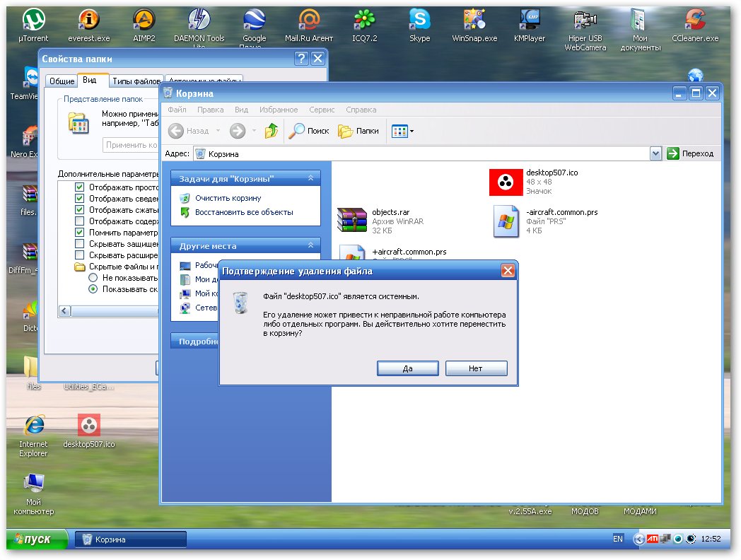Toggle the Отображать сведен checkbox
Image resolution: width=741 pixels, height=560 pixels.
[x=79, y=199]
